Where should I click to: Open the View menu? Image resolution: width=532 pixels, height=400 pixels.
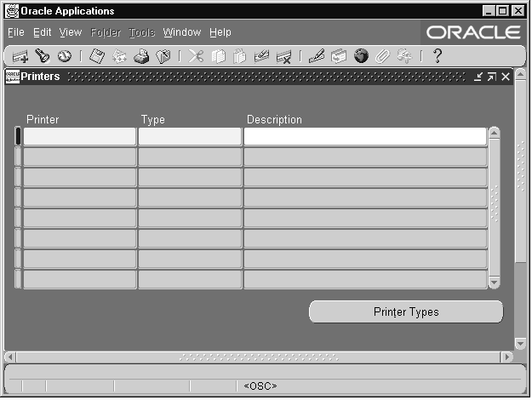click(71, 32)
